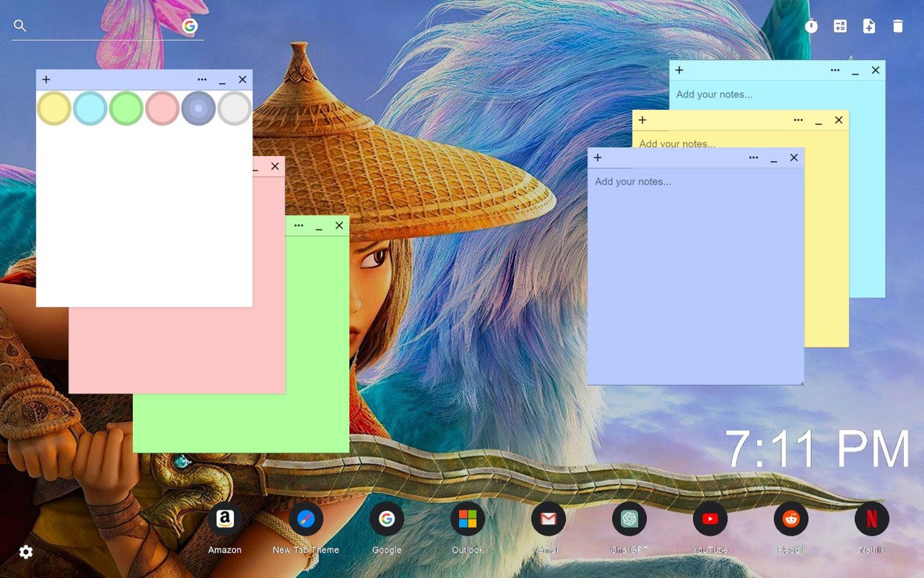Close the yellow note
The height and width of the screenshot is (578, 924).
[839, 120]
